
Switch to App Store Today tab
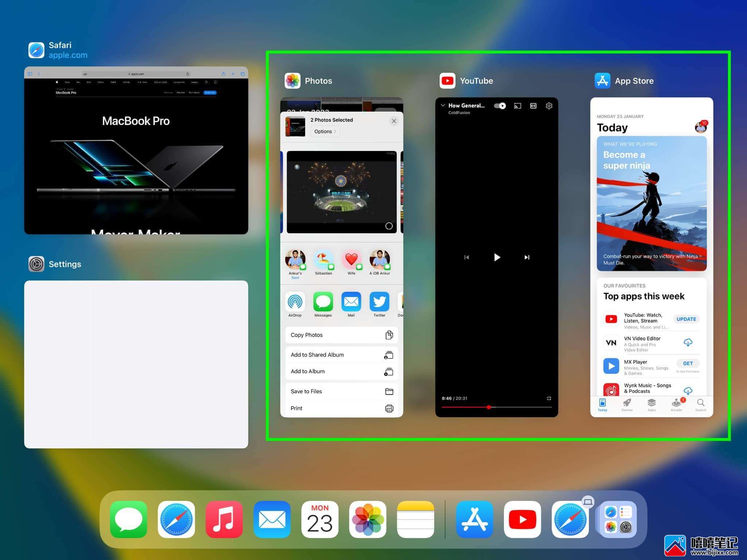click(602, 405)
